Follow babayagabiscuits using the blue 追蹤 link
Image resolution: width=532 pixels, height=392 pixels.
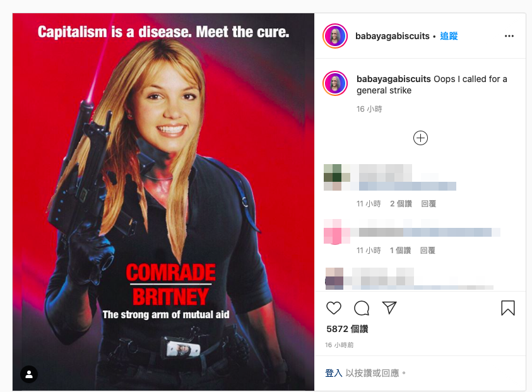[449, 36]
